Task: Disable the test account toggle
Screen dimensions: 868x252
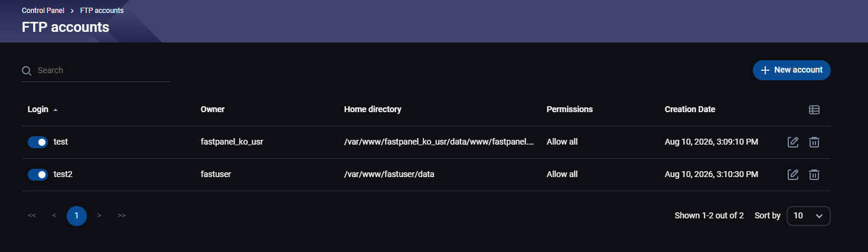Action: [x=38, y=142]
